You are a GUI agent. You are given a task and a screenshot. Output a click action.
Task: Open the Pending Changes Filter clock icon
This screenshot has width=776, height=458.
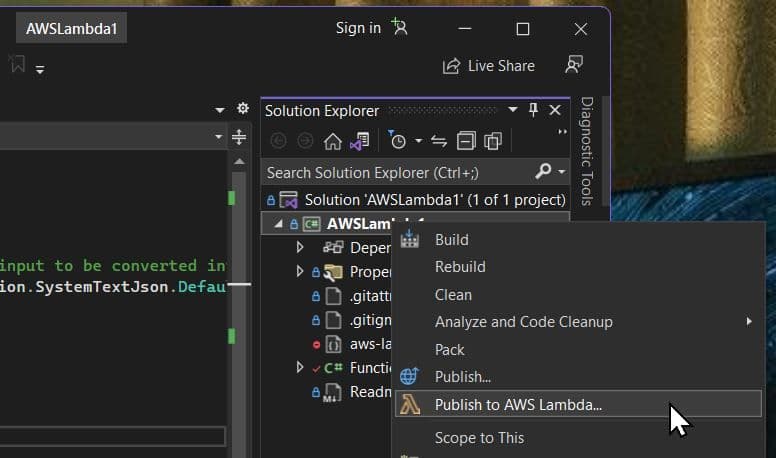point(398,141)
